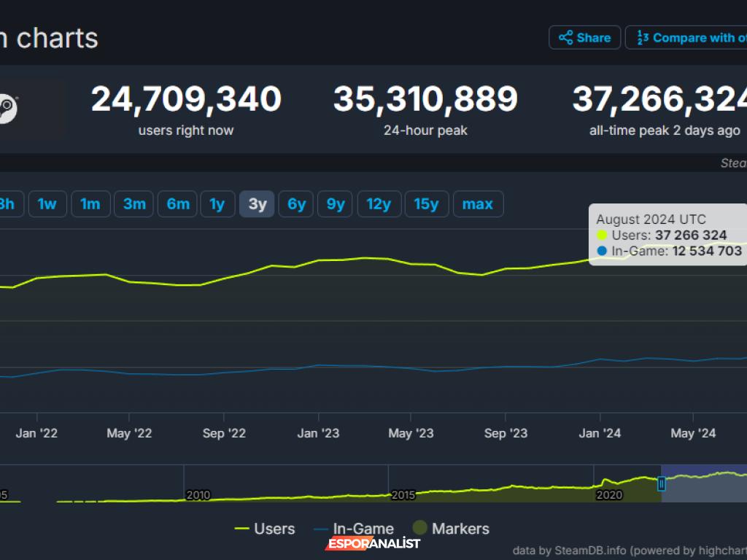Show the max time range
The height and width of the screenshot is (560, 747).
click(478, 204)
